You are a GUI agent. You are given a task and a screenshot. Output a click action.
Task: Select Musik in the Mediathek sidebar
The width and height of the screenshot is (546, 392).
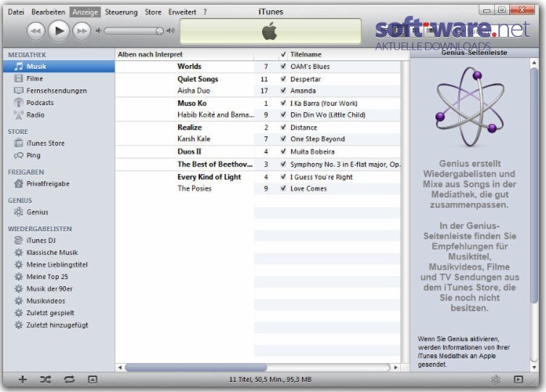point(59,67)
